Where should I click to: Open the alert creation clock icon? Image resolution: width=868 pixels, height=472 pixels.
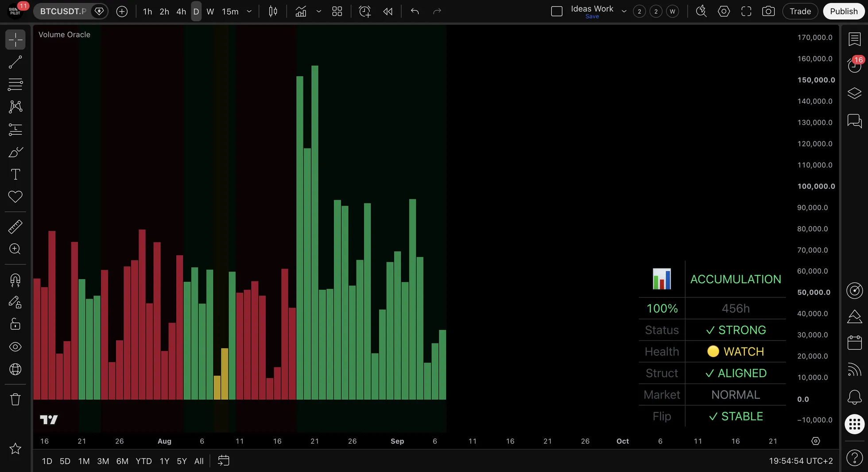(x=364, y=12)
